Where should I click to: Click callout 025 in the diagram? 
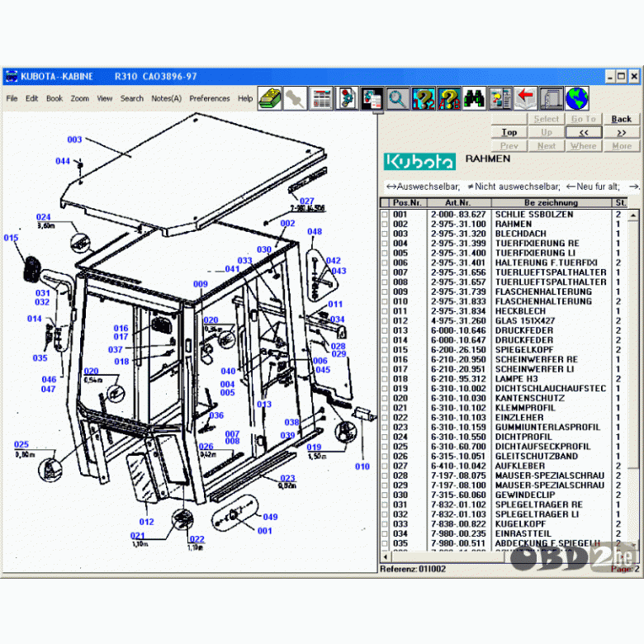tap(21, 444)
